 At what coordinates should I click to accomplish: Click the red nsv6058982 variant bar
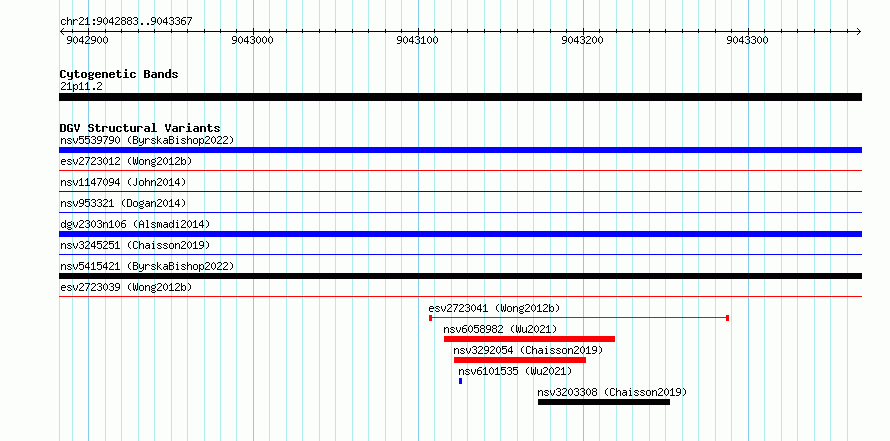pyautogui.click(x=530, y=339)
